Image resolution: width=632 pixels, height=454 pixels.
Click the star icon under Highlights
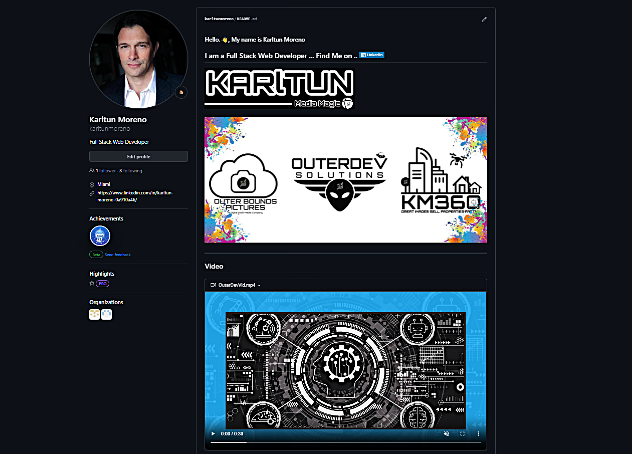92,283
